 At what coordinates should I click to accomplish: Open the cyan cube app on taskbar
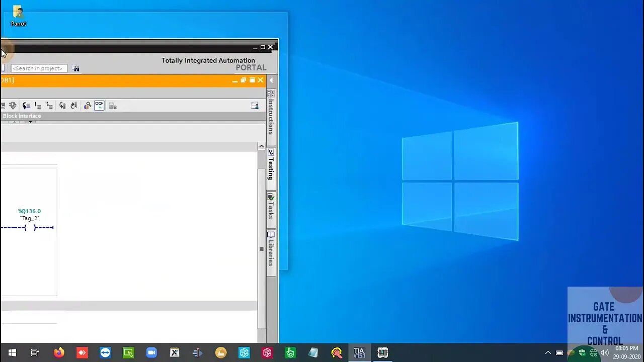244,352
